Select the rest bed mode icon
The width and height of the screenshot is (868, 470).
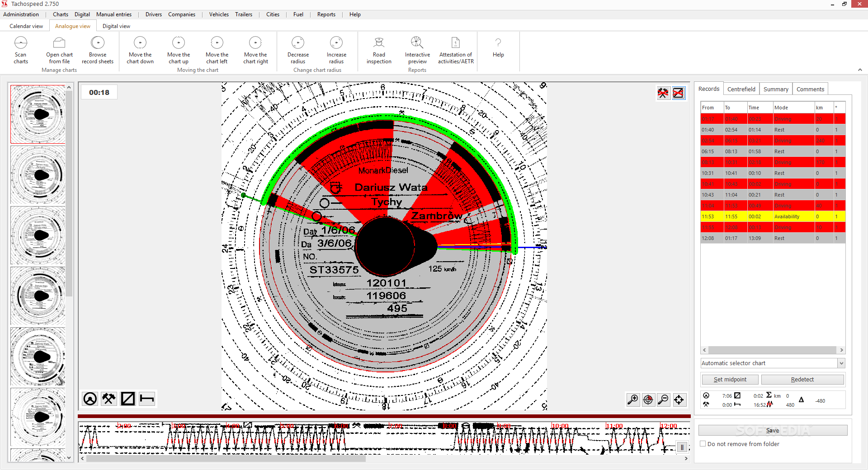(147, 399)
